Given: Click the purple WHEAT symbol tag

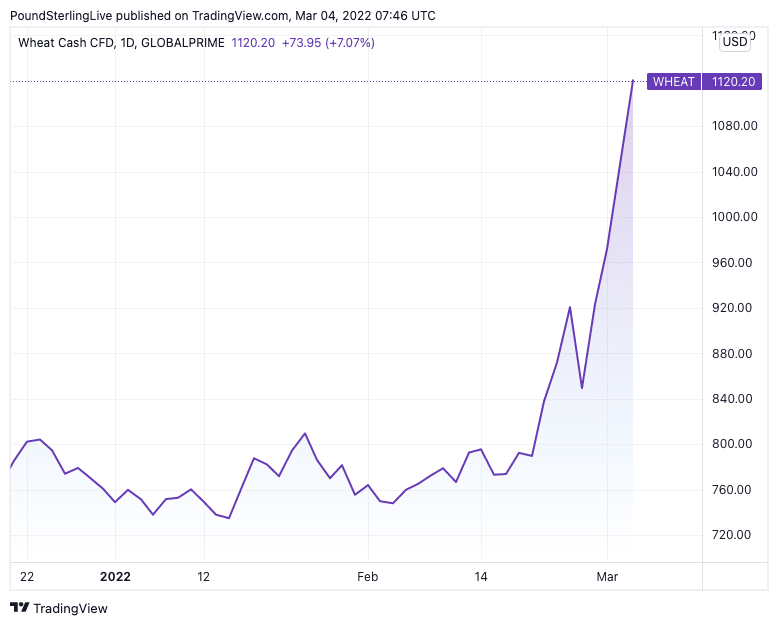Looking at the screenshot, I should click(x=674, y=82).
